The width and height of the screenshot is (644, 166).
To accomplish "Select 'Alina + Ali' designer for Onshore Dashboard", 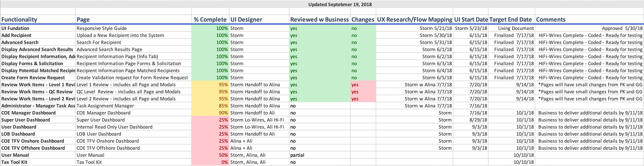I will (259, 141).
